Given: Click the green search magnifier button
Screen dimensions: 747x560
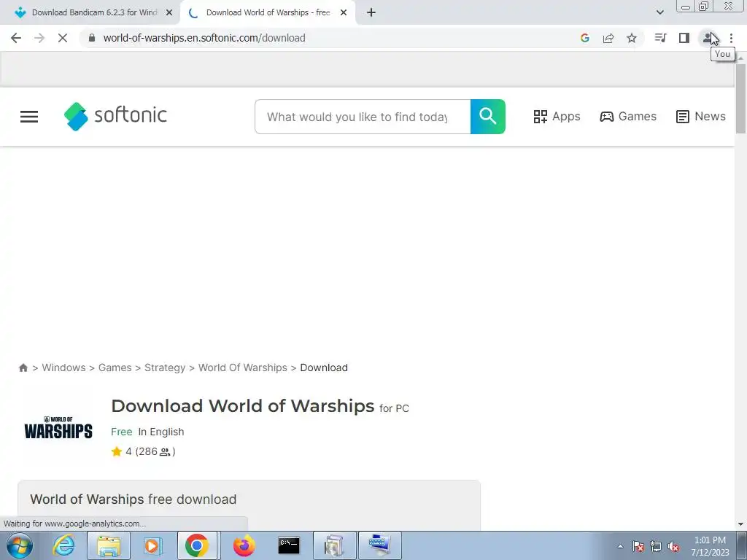Looking at the screenshot, I should pyautogui.click(x=488, y=117).
